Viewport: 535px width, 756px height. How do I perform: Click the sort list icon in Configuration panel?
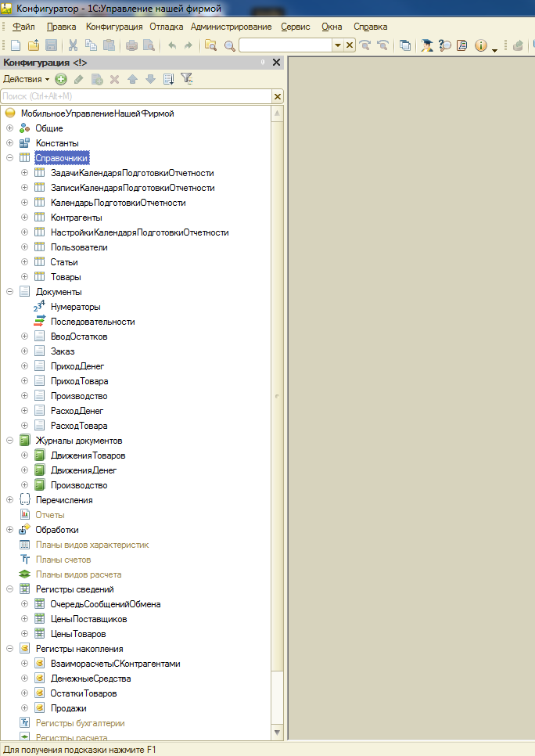[169, 79]
